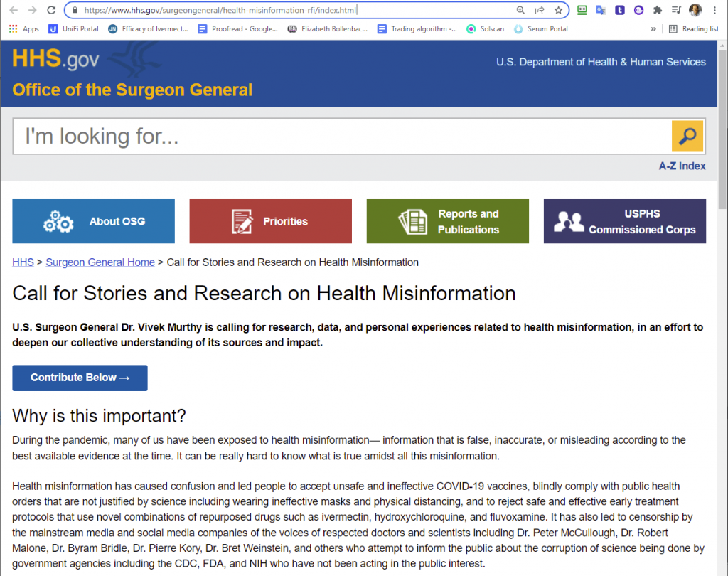728x576 pixels.
Task: Open the media playback controls icon
Action: pos(675,10)
